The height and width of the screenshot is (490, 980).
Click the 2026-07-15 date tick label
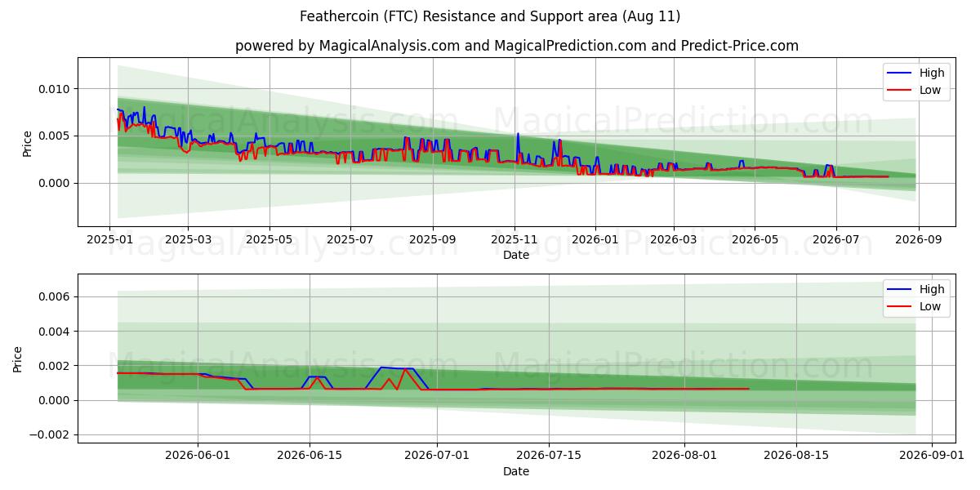(x=549, y=456)
